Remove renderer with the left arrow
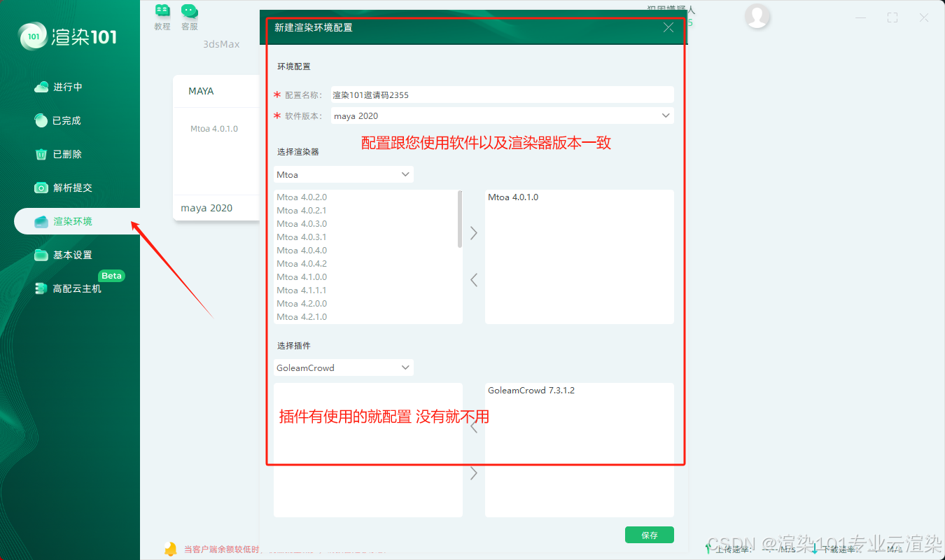The height and width of the screenshot is (560, 945). click(474, 280)
